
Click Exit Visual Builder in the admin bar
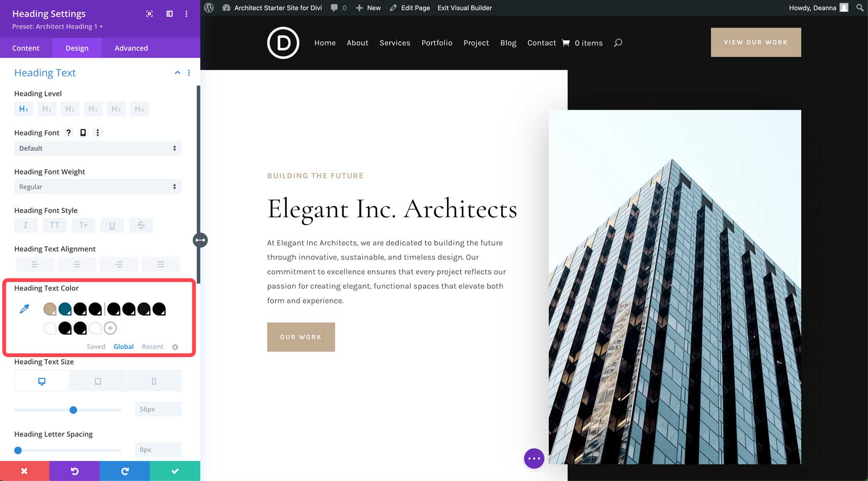click(x=464, y=8)
